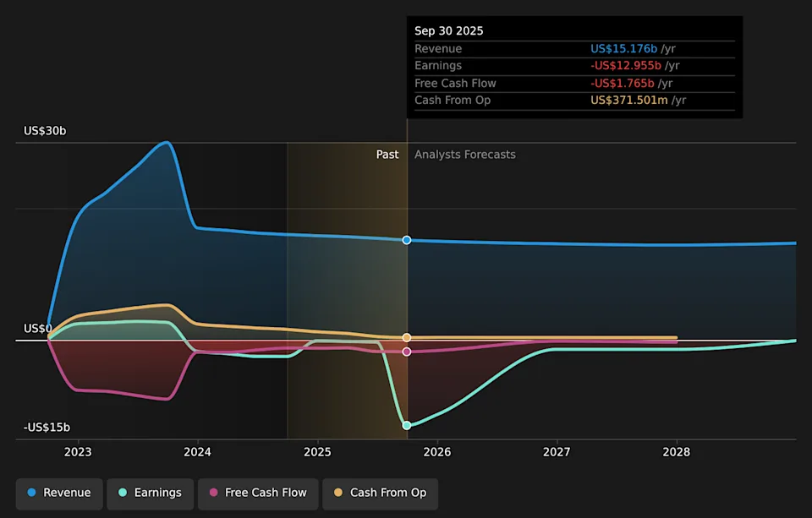Click the 2024 x-axis label
The height and width of the screenshot is (518, 812).
click(197, 452)
